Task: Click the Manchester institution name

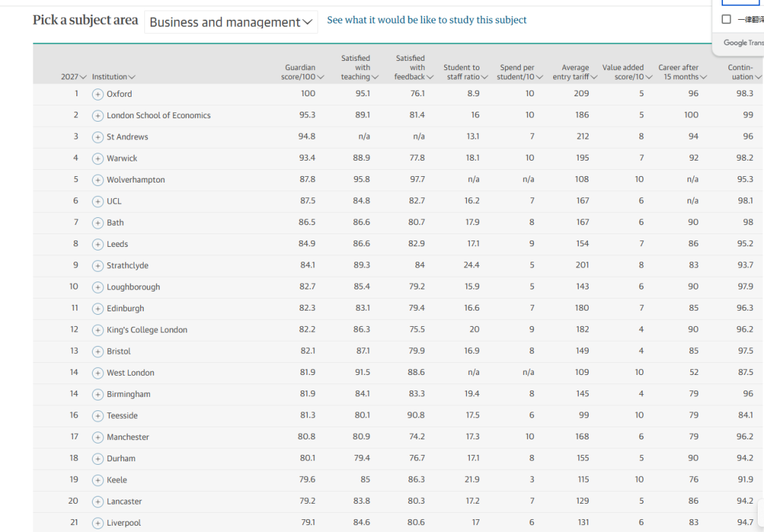Action: [x=128, y=437]
